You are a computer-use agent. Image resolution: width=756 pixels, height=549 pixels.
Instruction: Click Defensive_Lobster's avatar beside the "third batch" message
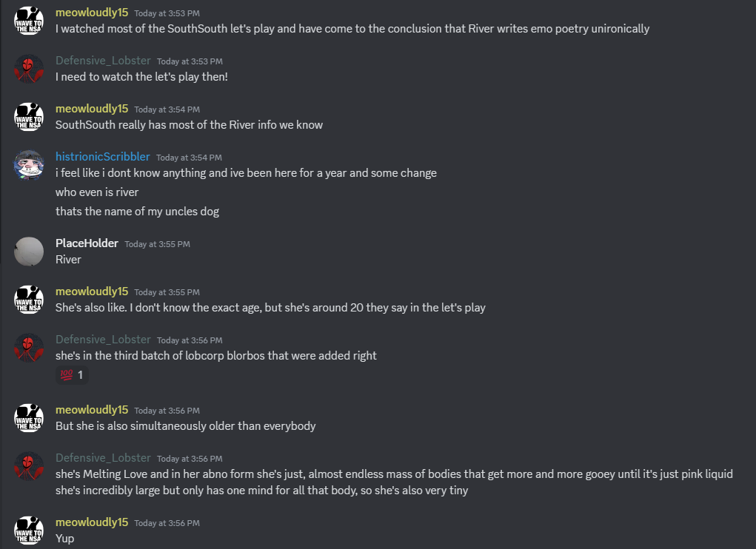click(x=29, y=348)
